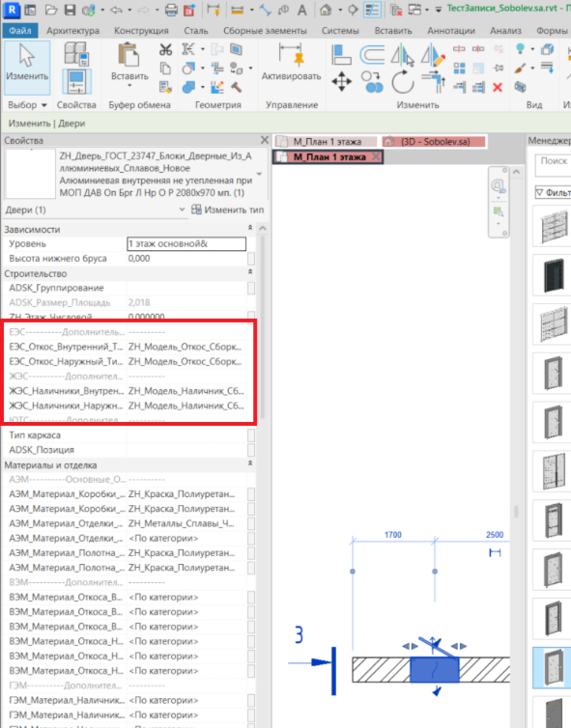
Task: Click the Изменить тип button
Action: [x=228, y=210]
